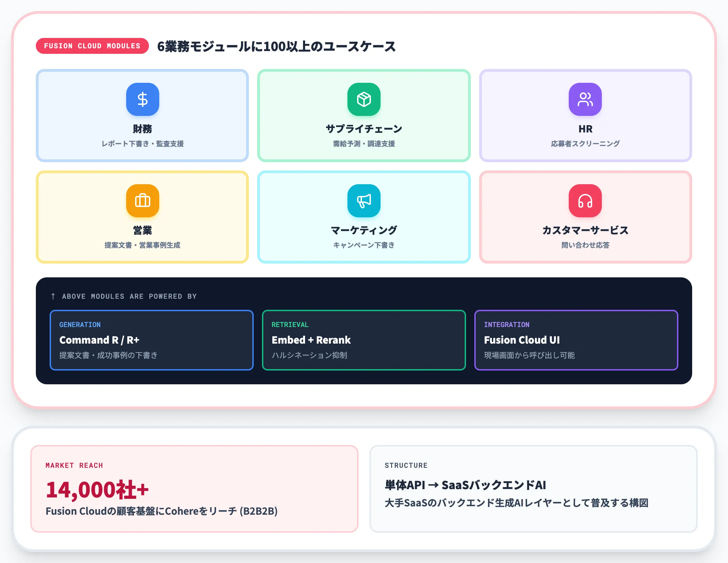
Task: Click the 営業 module title
Action: coord(142,230)
